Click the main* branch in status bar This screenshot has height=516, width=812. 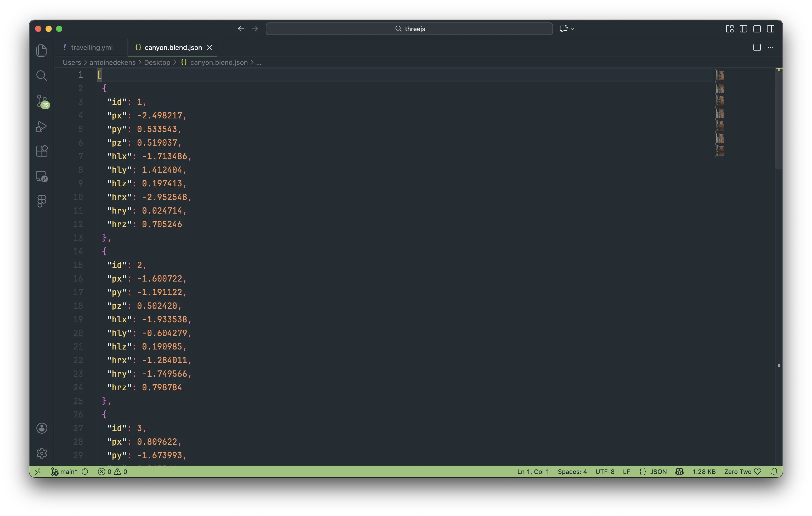69,472
